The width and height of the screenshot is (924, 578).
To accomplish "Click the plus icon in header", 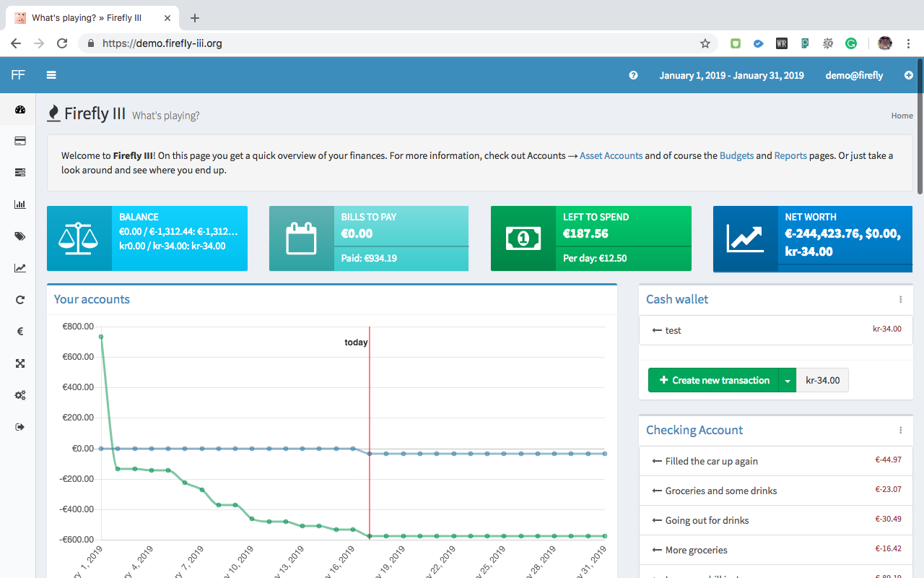I will 908,75.
